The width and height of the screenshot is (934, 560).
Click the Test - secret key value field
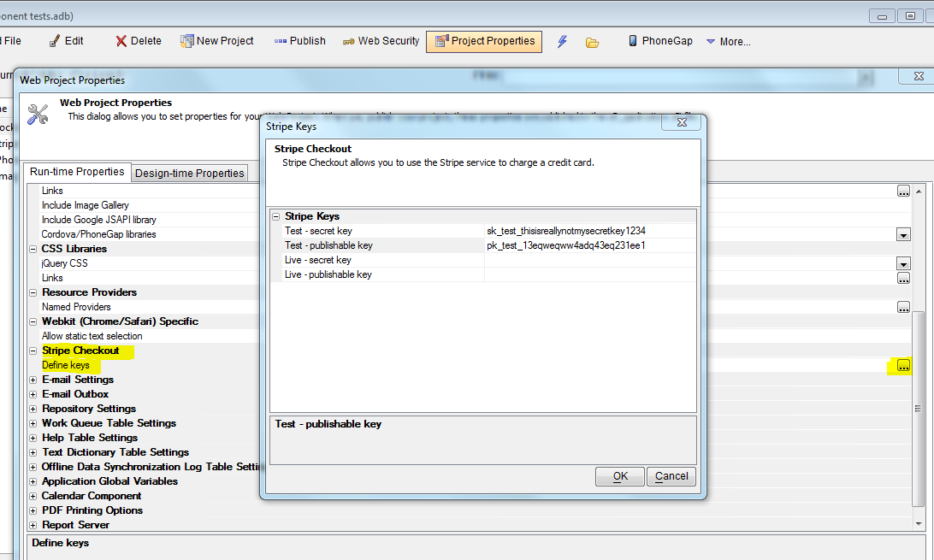tap(589, 231)
